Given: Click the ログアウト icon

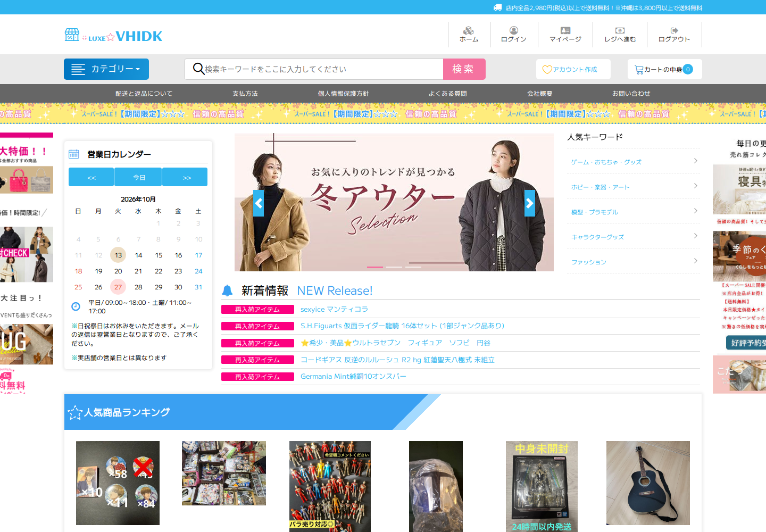Looking at the screenshot, I should click(x=674, y=30).
